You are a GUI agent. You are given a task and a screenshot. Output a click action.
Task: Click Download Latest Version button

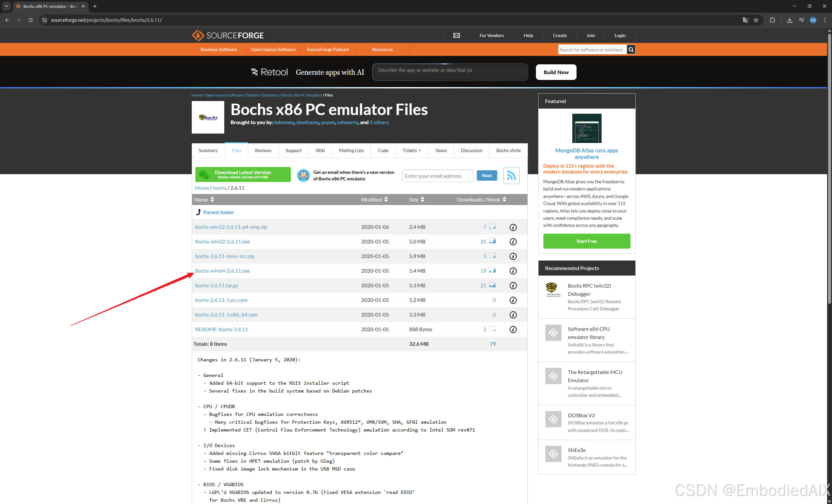(243, 174)
